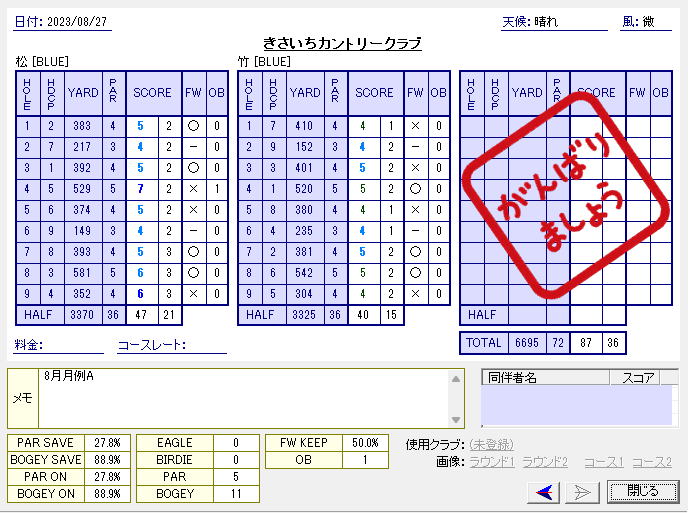The height and width of the screenshot is (513, 688).
Task: Select 松 half total score 47
Action: 141,315
